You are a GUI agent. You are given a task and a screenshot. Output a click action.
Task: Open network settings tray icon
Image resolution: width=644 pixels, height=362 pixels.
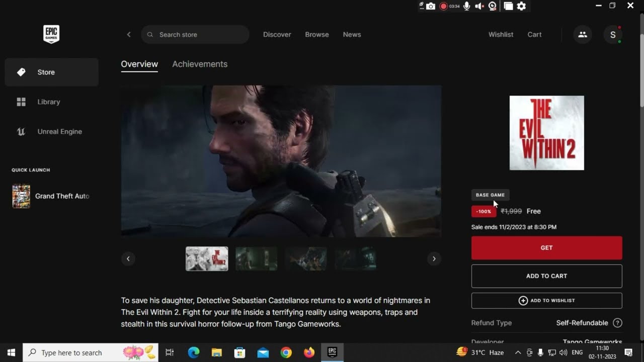pos(552,352)
